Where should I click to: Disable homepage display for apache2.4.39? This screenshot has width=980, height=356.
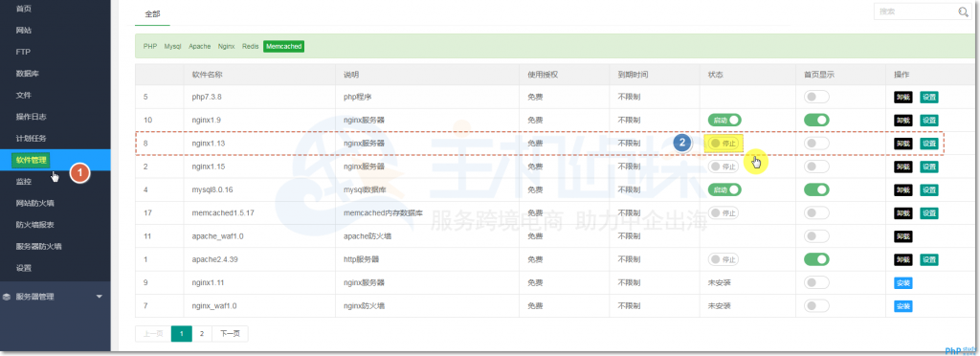point(816,259)
